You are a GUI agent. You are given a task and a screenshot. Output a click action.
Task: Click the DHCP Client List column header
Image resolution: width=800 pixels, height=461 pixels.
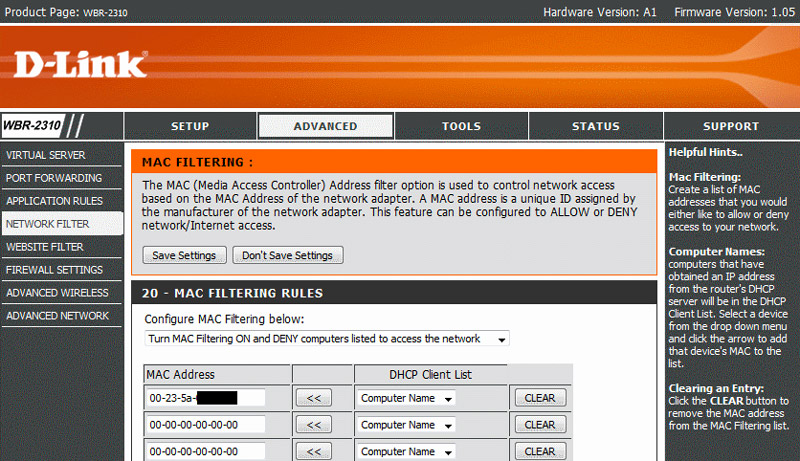coord(431,375)
